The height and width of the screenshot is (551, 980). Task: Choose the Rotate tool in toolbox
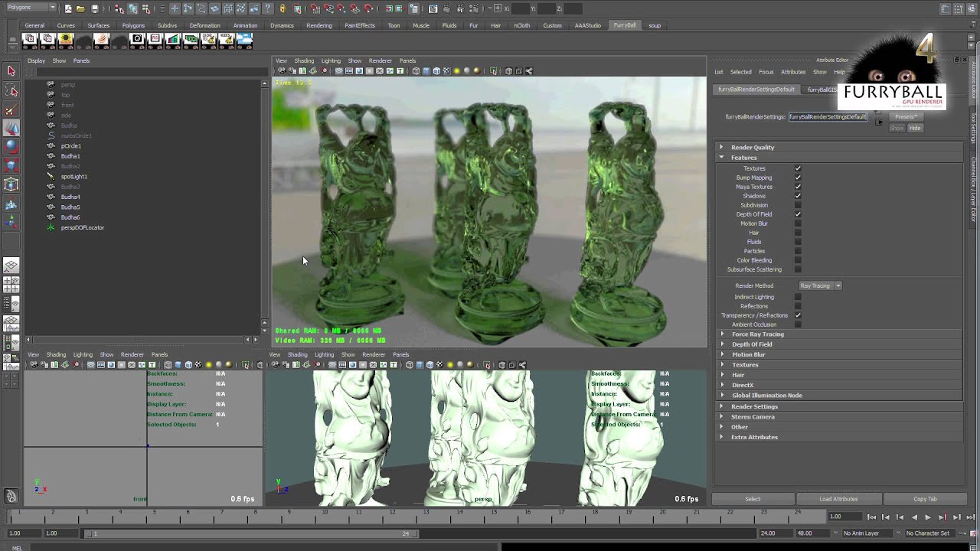pos(11,146)
